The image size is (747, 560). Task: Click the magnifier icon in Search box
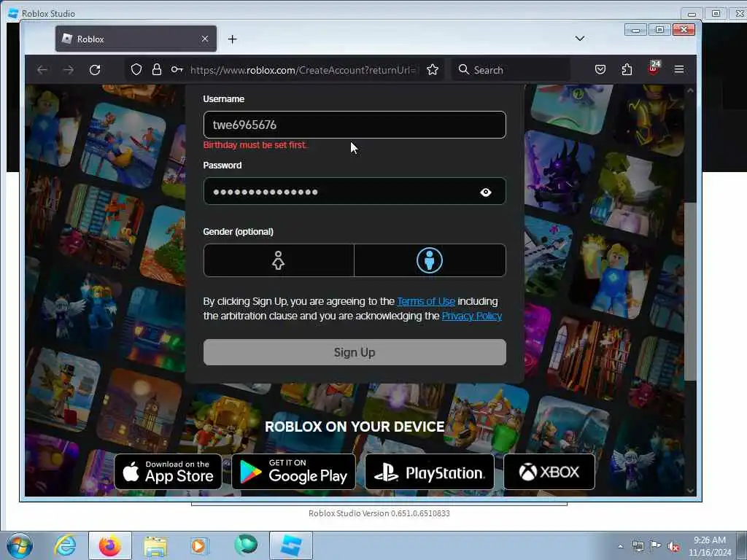pyautogui.click(x=463, y=69)
